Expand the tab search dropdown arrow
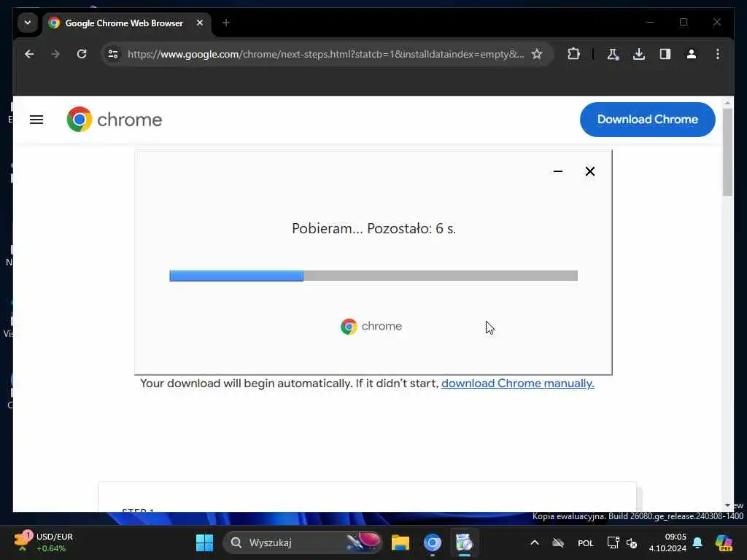Viewport: 747px width, 560px height. [28, 23]
